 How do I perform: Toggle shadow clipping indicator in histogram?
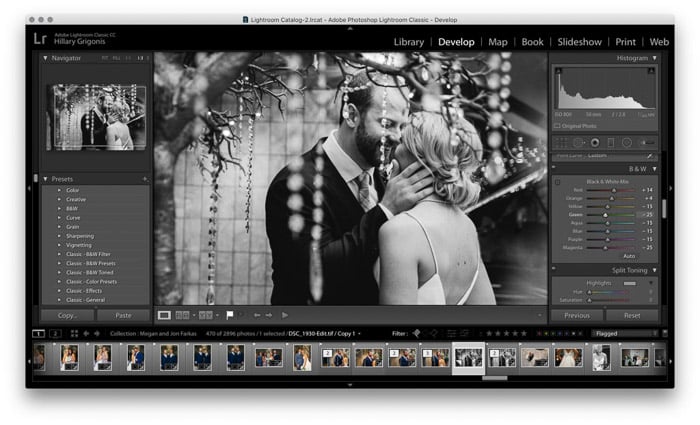[558, 71]
